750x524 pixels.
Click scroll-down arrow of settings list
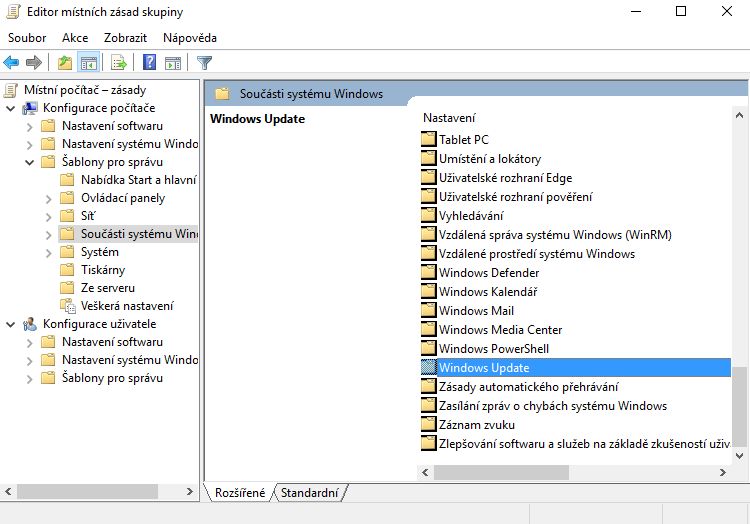(739, 456)
